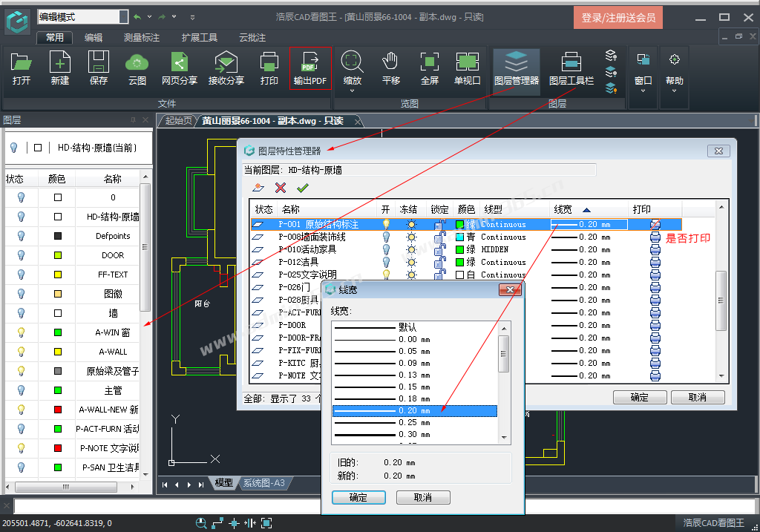Viewport: 760px width, 532px height.
Task: Select 单视口 single viewport
Action: point(468,68)
